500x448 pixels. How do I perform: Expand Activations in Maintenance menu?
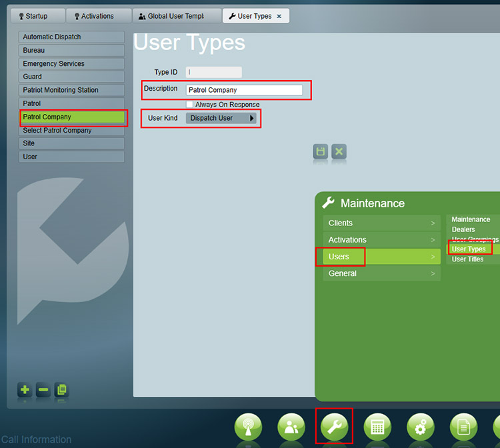382,240
